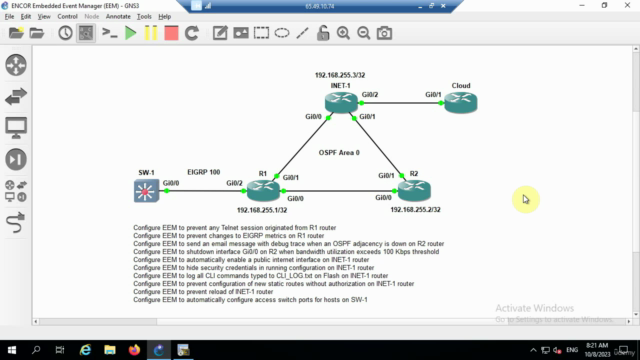This screenshot has height=360, width=640.
Task: Browse routers in device sidebar
Action: click(16, 65)
